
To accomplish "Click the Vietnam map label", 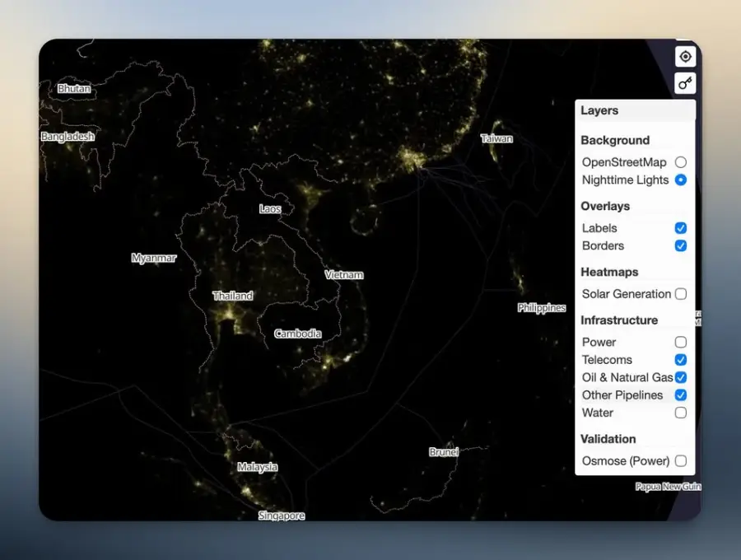I will pyautogui.click(x=344, y=274).
